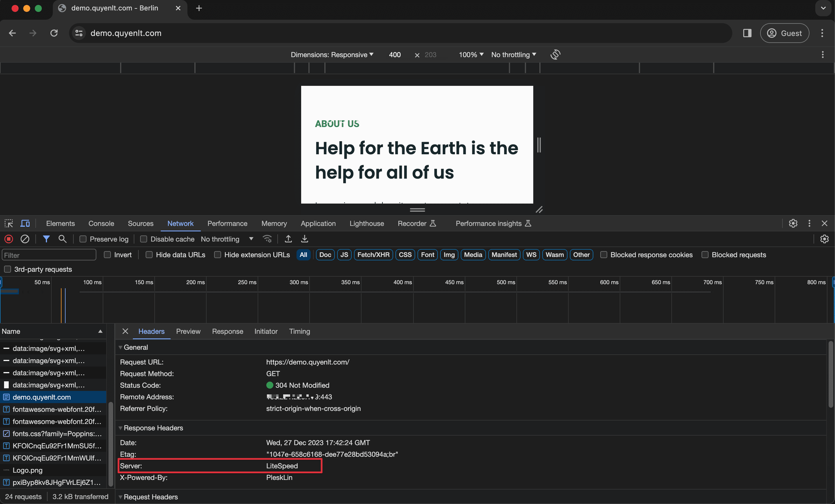The height and width of the screenshot is (504, 835).
Task: Check Hide extension URLs
Action: click(x=218, y=255)
